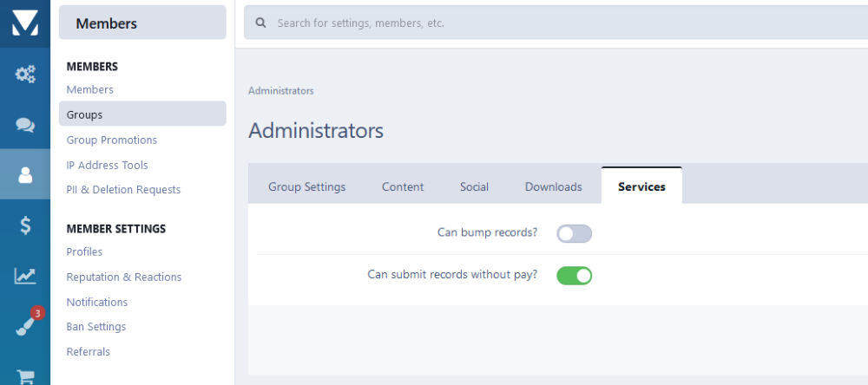The height and width of the screenshot is (385, 868).
Task: Go to Group Promotions
Action: point(112,140)
